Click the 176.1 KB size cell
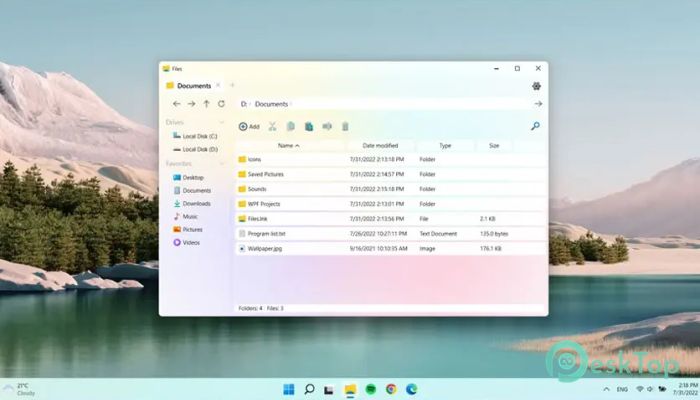 [491, 249]
